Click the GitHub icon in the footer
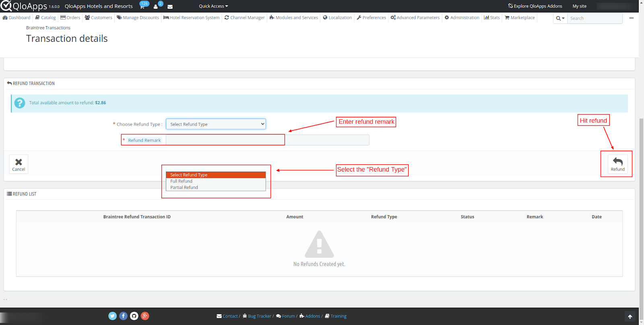This screenshot has height=325, width=644. click(x=134, y=316)
